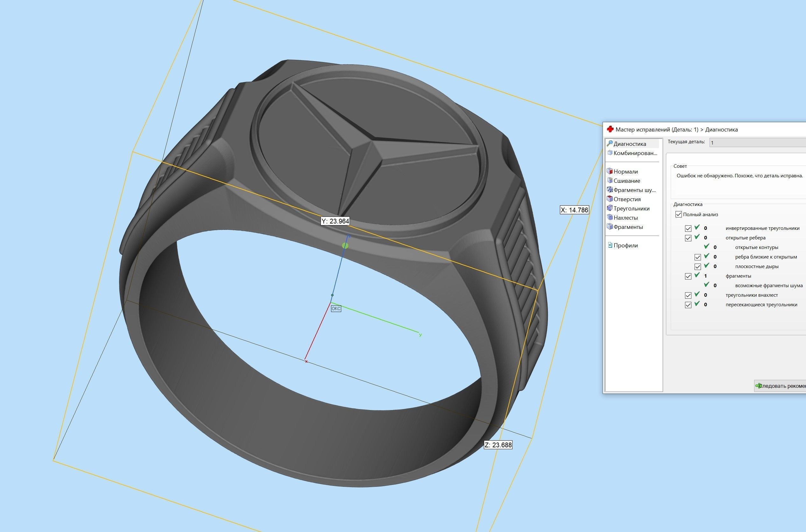Click the Следовать рекомендации button
This screenshot has width=806, height=532.
tap(780, 386)
